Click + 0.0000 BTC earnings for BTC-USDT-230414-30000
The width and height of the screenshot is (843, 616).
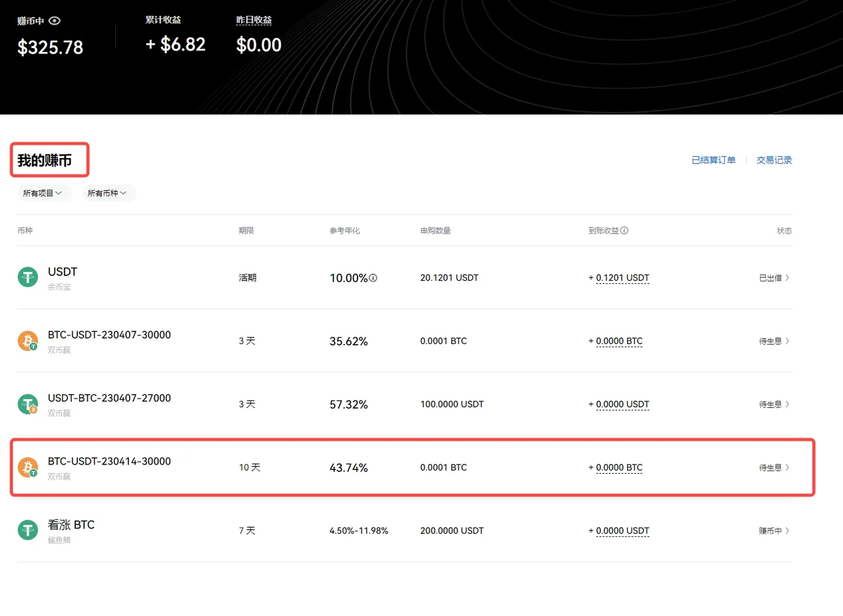point(616,468)
